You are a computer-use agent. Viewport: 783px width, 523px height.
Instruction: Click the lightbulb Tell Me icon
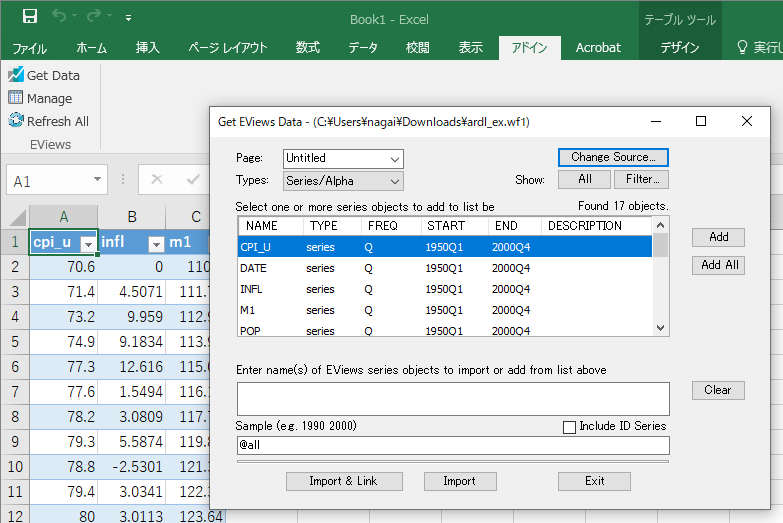coord(742,47)
